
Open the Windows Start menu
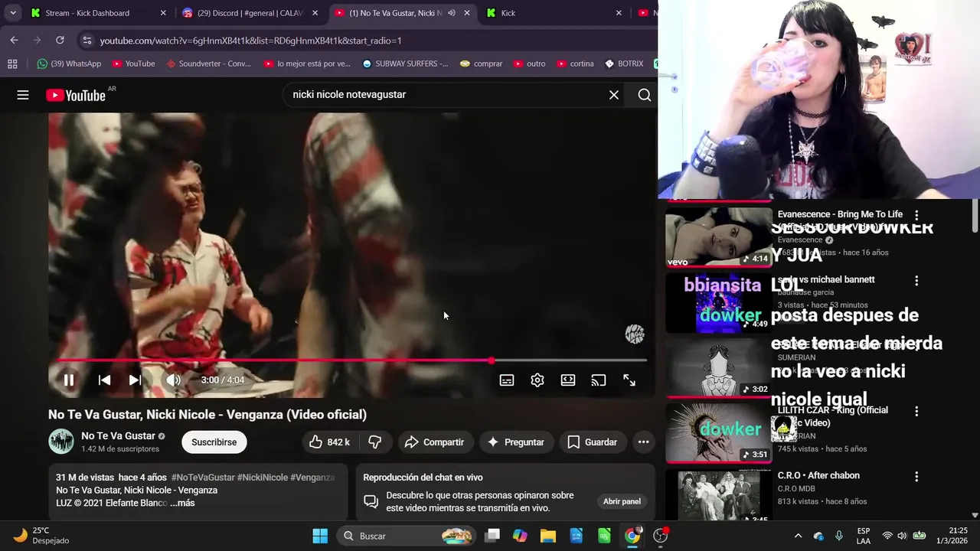[320, 536]
